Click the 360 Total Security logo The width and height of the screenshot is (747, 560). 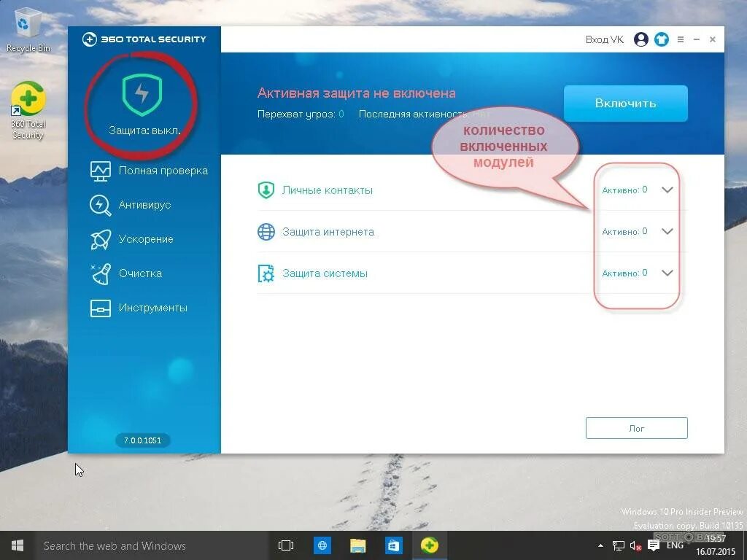point(144,39)
